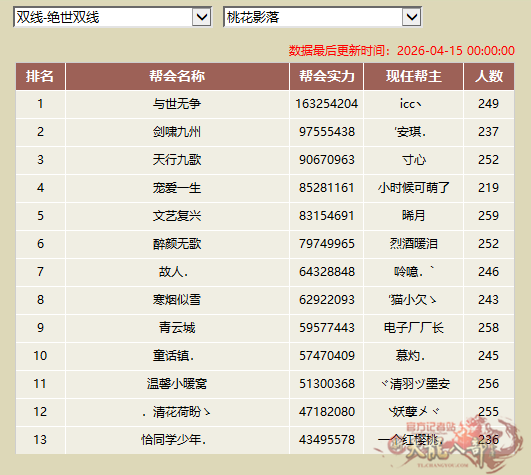Click guild strength value 62922093
The width and height of the screenshot is (531, 475).
[x=326, y=300]
